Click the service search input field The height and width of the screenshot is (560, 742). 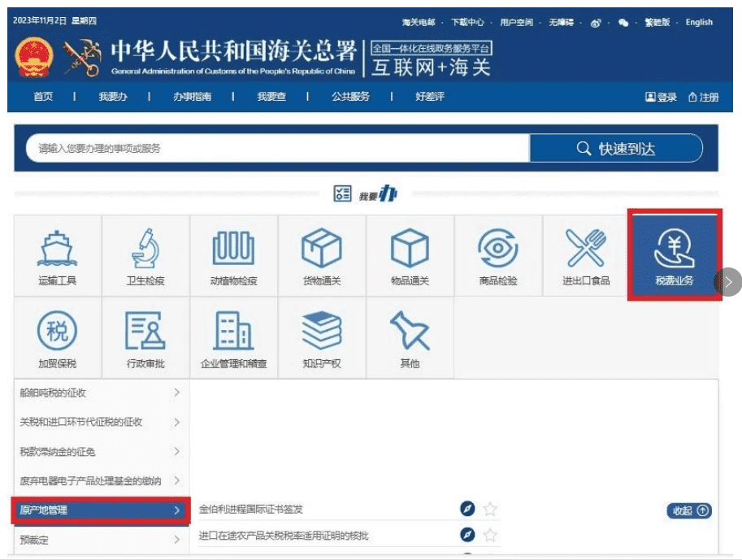pyautogui.click(x=278, y=148)
